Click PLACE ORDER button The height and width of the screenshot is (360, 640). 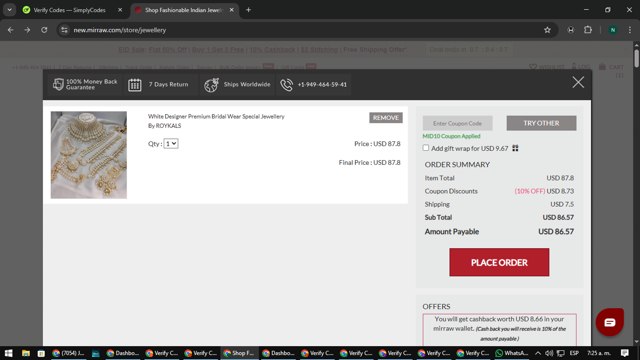coord(499,262)
